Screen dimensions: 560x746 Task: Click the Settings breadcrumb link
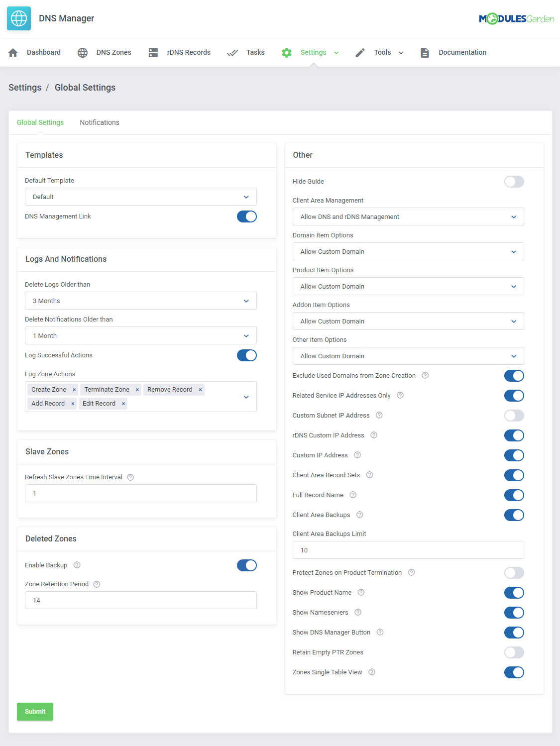pyautogui.click(x=25, y=88)
